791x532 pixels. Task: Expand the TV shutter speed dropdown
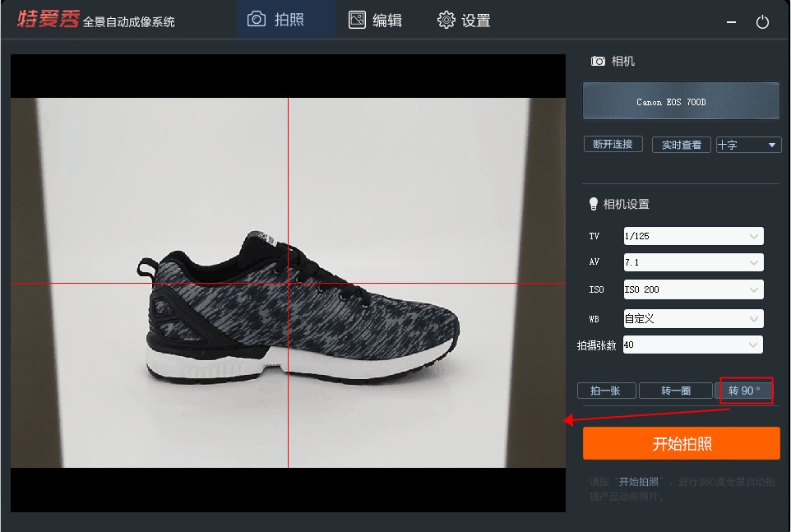[693, 236]
